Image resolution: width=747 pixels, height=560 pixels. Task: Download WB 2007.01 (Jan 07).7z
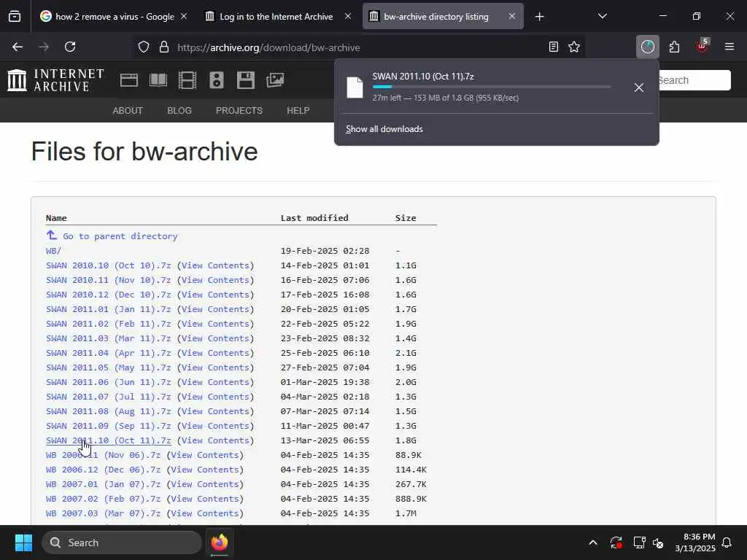[103, 484]
